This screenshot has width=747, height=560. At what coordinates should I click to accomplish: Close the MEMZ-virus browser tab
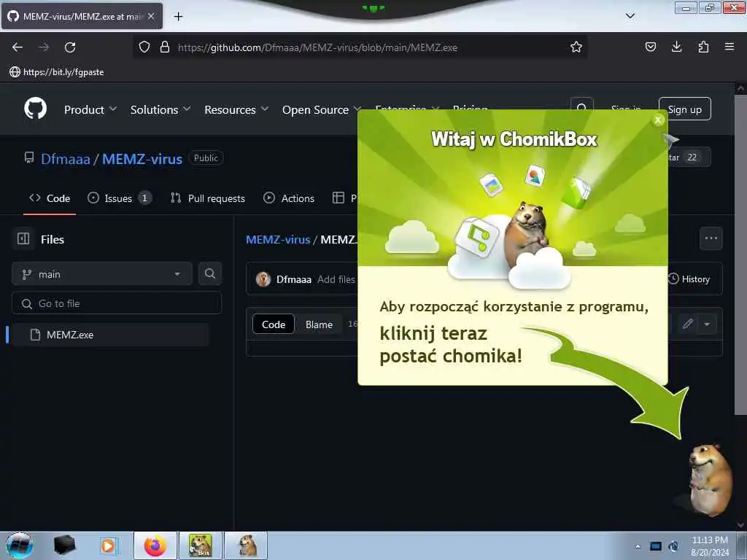click(x=151, y=16)
